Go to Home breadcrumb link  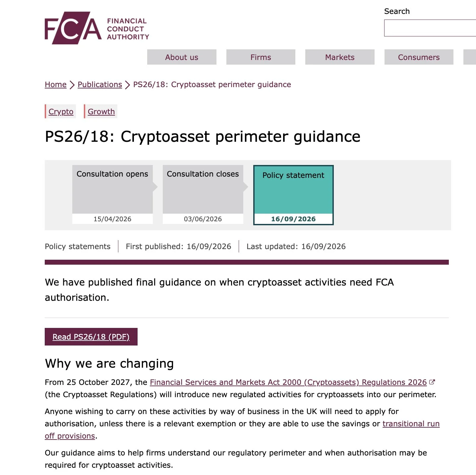point(56,84)
